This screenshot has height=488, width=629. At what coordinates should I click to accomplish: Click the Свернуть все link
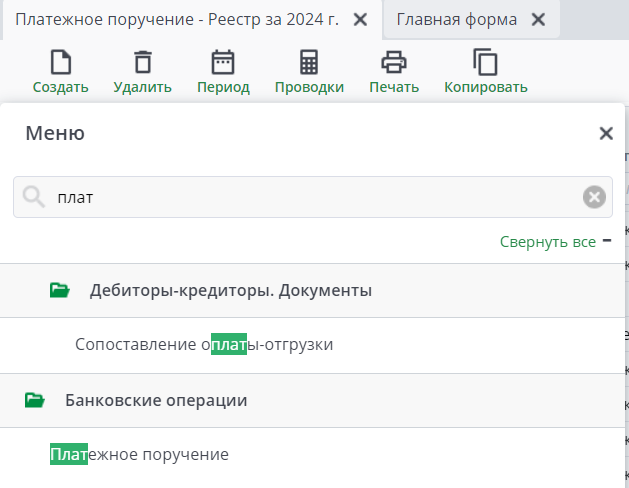548,242
